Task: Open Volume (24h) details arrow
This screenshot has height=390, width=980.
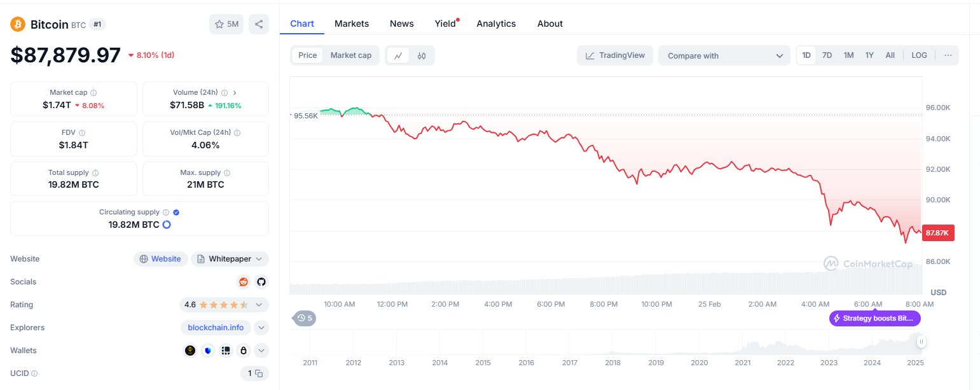Action: [235, 93]
